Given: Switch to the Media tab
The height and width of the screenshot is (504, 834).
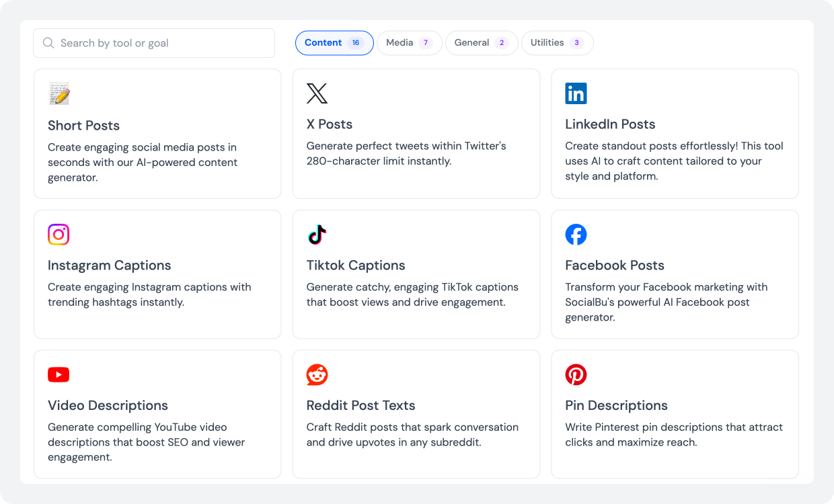Looking at the screenshot, I should coord(409,43).
